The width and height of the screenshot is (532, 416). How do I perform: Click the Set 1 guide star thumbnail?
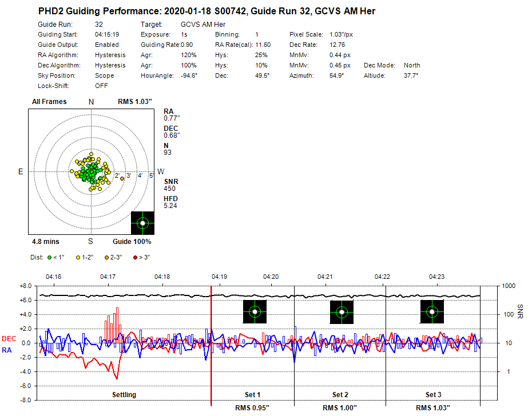255,311
